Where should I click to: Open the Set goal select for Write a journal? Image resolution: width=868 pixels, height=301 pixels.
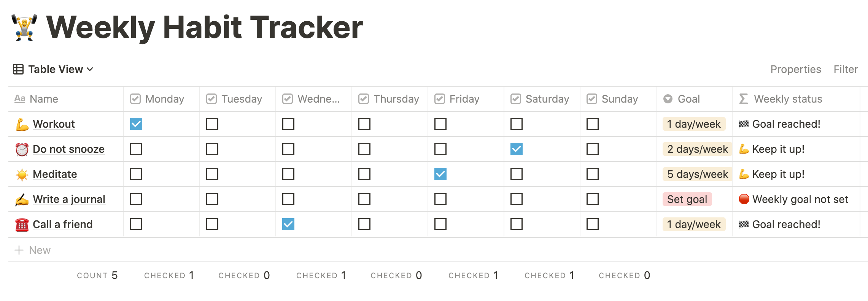click(687, 199)
